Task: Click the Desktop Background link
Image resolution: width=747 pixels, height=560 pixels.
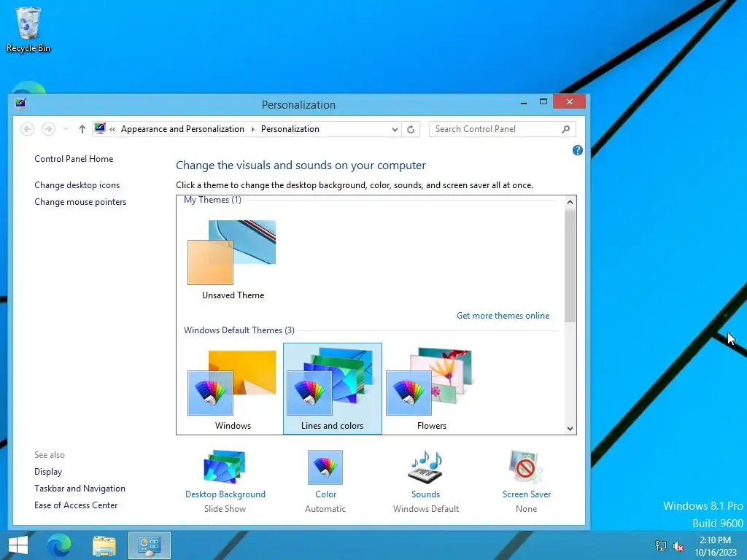Action: (225, 494)
